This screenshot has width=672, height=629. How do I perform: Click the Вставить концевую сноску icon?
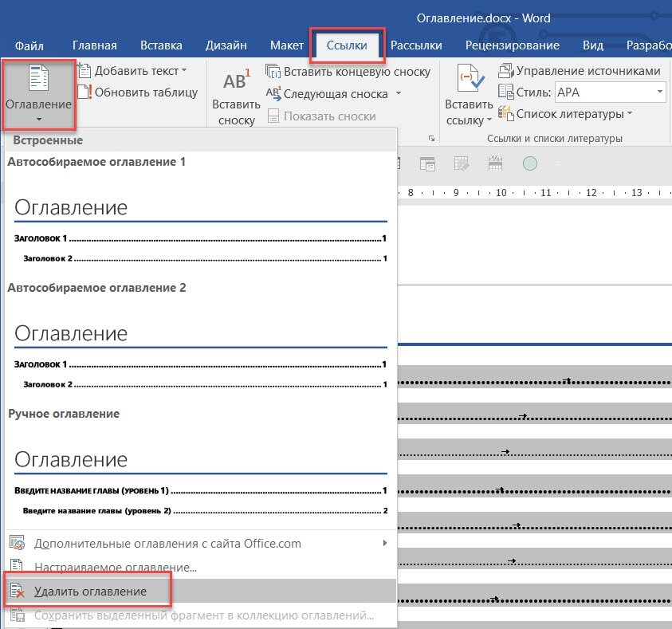click(x=273, y=71)
